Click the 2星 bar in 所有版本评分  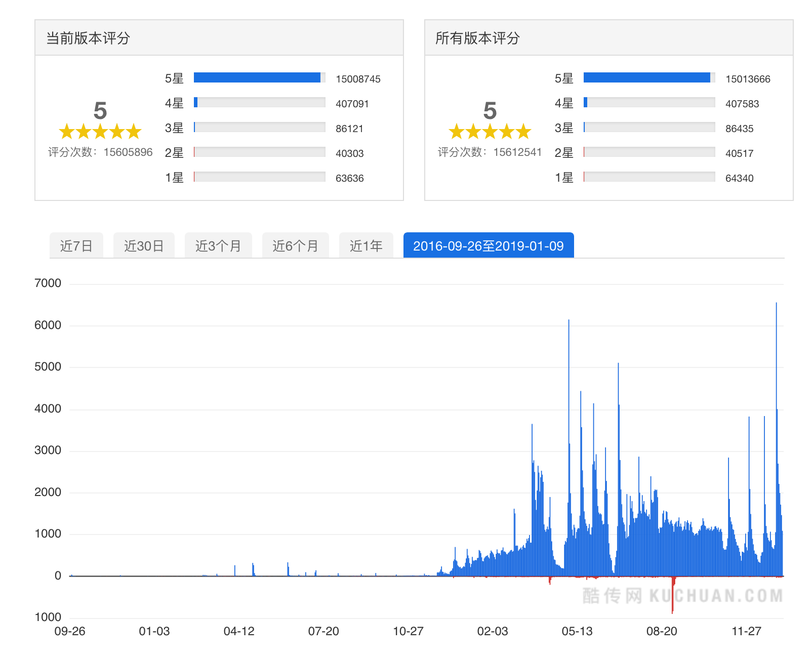coord(649,152)
